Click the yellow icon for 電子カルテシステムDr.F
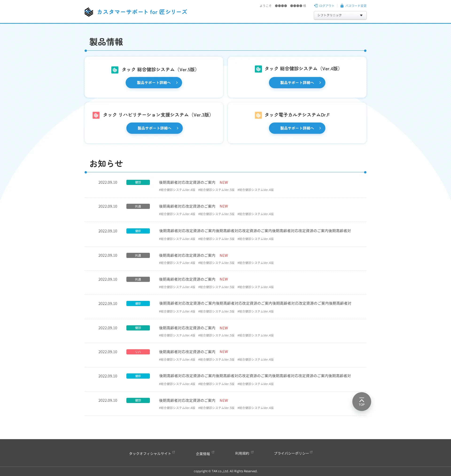Viewport: 451px width, 476px height. coord(258,115)
